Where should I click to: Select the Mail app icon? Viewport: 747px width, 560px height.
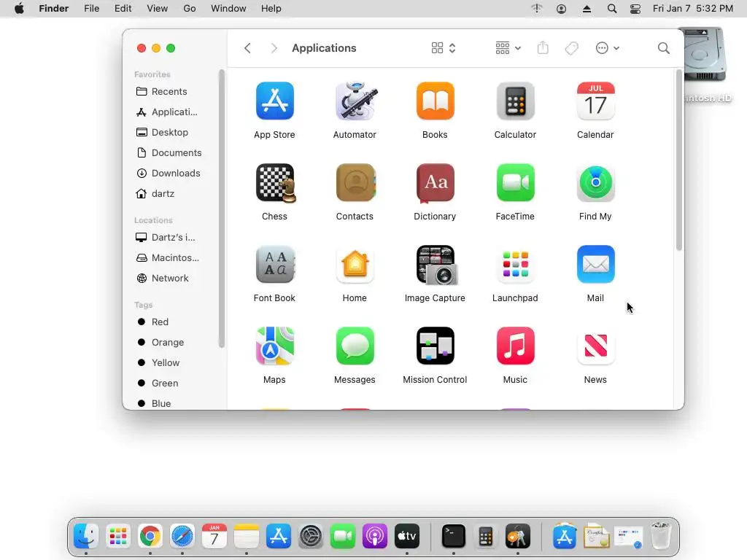coord(595,264)
